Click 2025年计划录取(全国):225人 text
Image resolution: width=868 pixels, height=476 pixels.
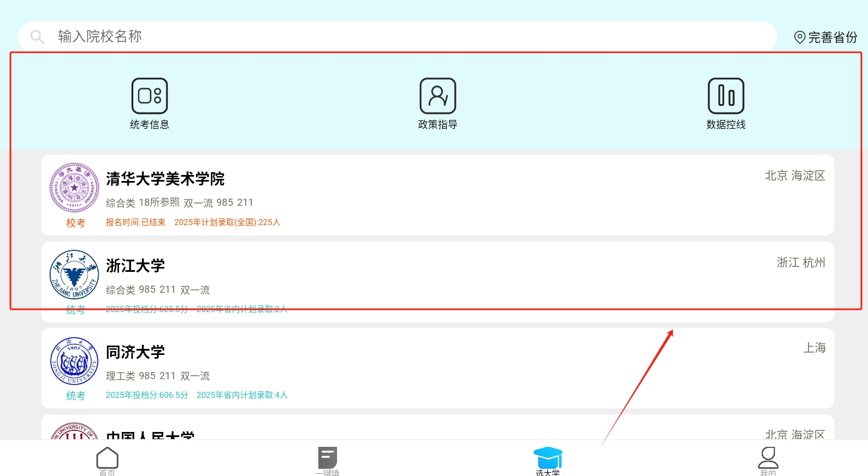tap(227, 222)
